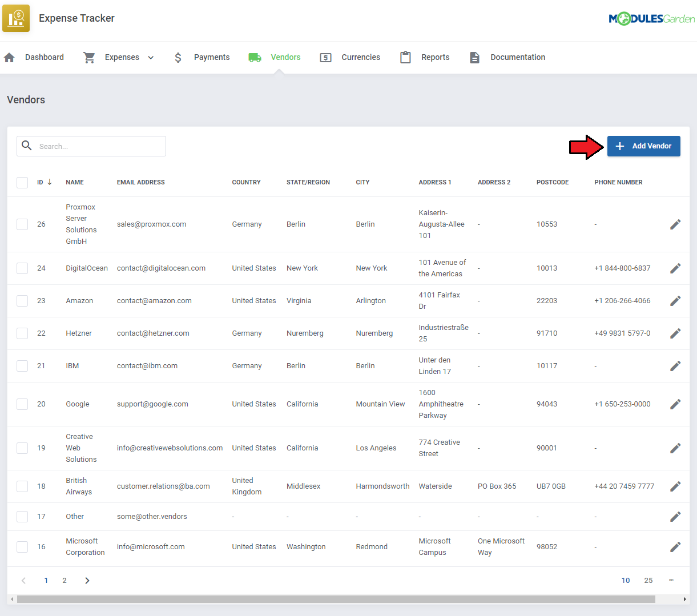Check the Google row checkbox
This screenshot has width=697, height=616.
coord(22,404)
